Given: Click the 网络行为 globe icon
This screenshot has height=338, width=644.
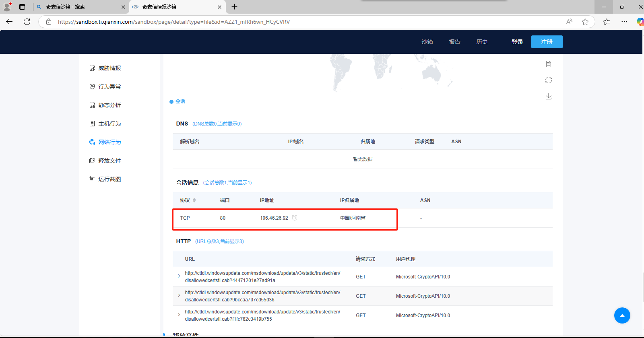Looking at the screenshot, I should (x=92, y=142).
